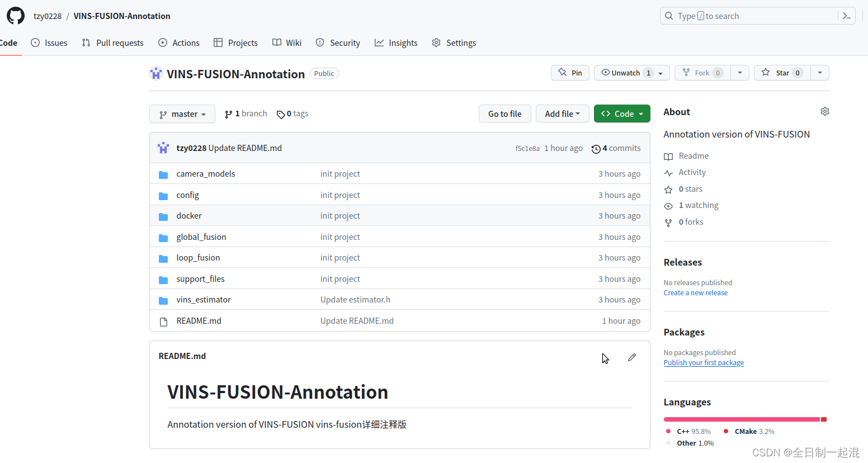Open the 4 commits history link
Viewport: 868px width, 463px height.
(616, 148)
